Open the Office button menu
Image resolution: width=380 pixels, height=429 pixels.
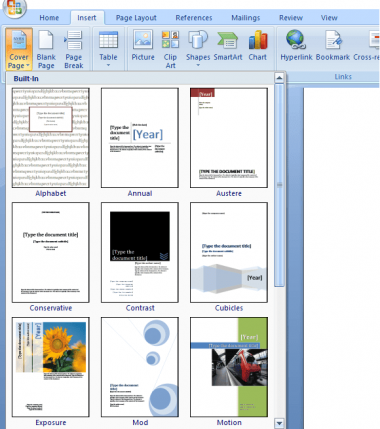tap(15, 8)
